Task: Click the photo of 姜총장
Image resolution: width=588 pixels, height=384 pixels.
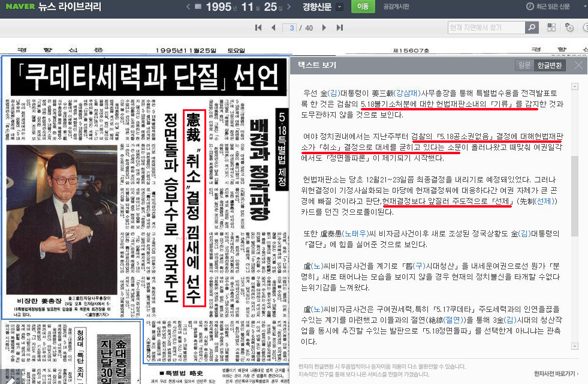Action: pos(62,220)
